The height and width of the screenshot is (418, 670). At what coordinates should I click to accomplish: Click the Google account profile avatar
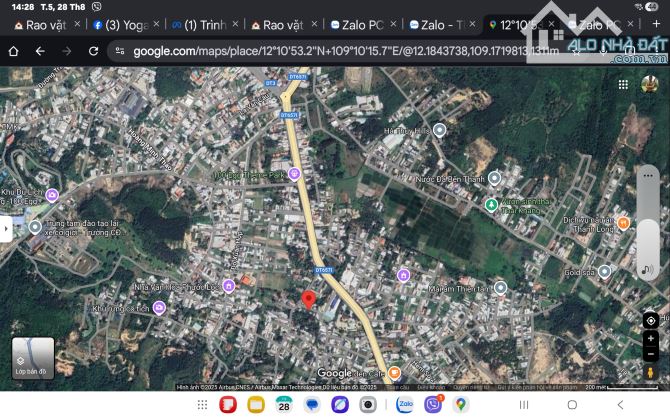(651, 85)
